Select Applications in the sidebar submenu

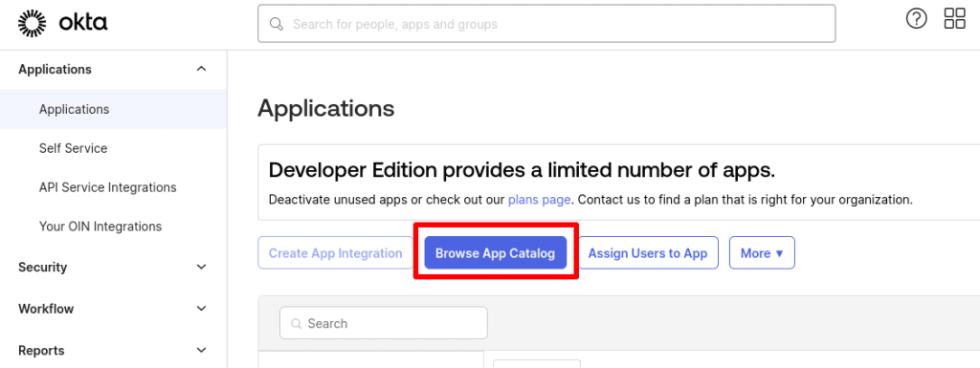(113, 109)
